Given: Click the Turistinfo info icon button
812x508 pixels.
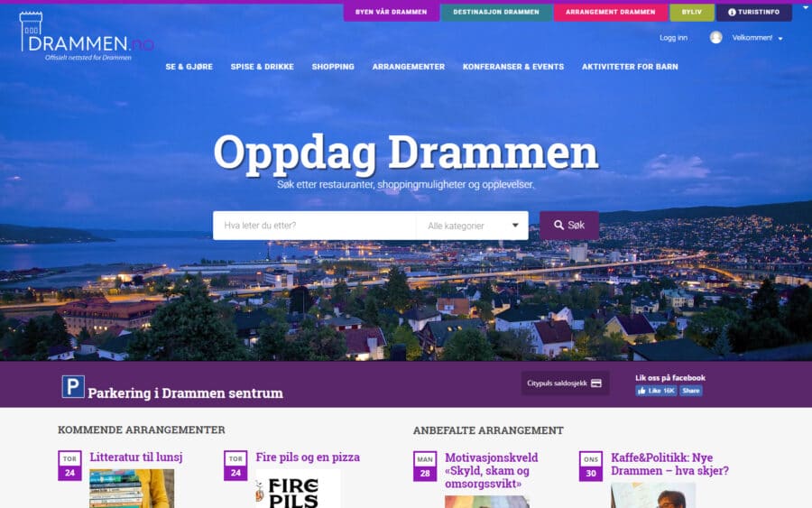Looking at the screenshot, I should pos(754,12).
